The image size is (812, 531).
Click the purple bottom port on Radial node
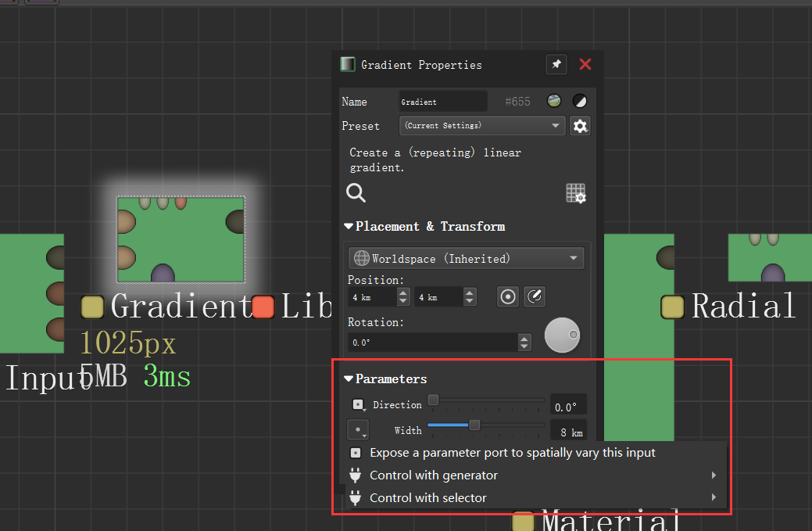(773, 273)
